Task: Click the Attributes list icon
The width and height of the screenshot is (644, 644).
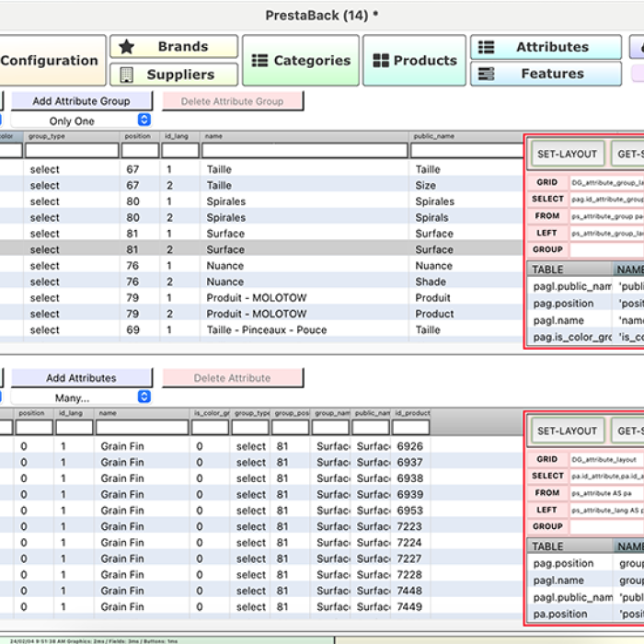Action: pyautogui.click(x=487, y=47)
